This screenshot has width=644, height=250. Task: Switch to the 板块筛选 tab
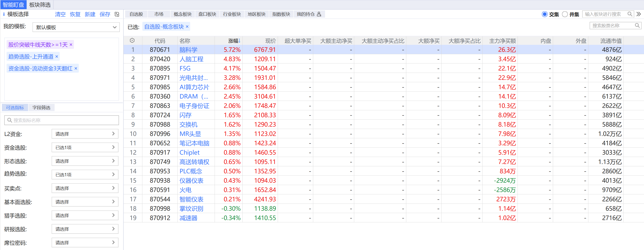[x=40, y=5]
